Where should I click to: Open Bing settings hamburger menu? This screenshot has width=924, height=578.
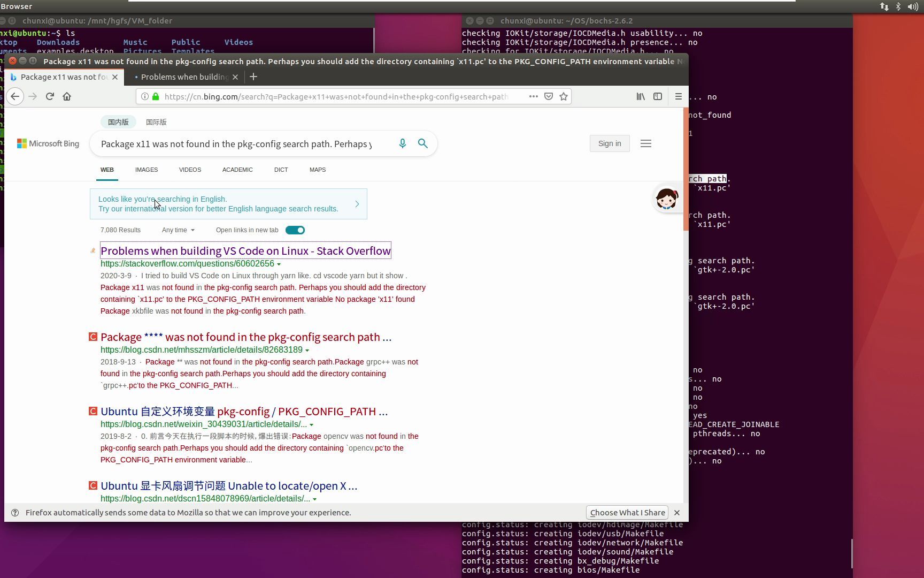pos(646,143)
